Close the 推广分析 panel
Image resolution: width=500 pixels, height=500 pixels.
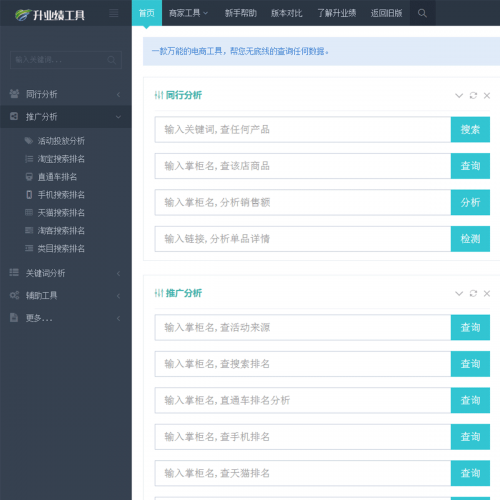pyautogui.click(x=487, y=293)
